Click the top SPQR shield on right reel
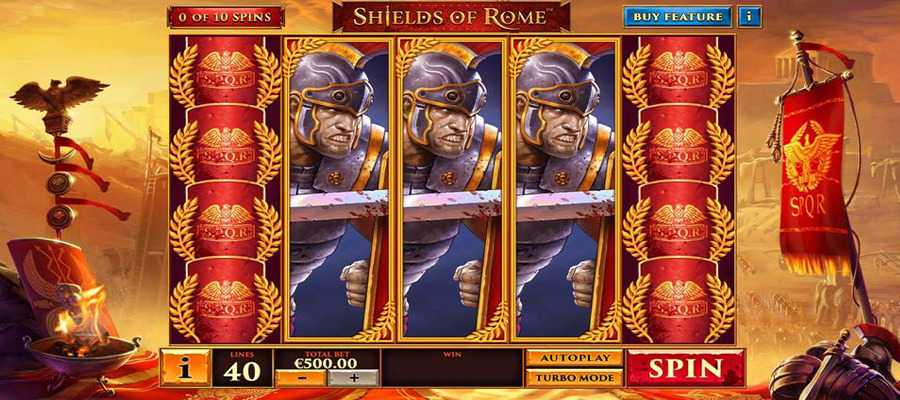Viewport: 900px width, 400px height. [x=678, y=73]
